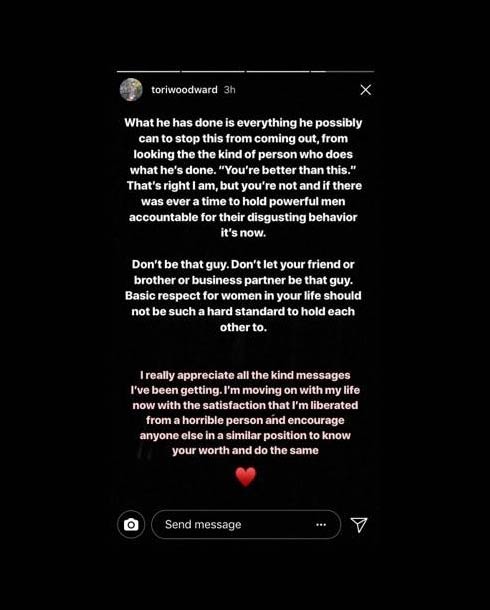Open toriwoodward's profile picture
The height and width of the screenshot is (610, 490).
tap(131, 90)
